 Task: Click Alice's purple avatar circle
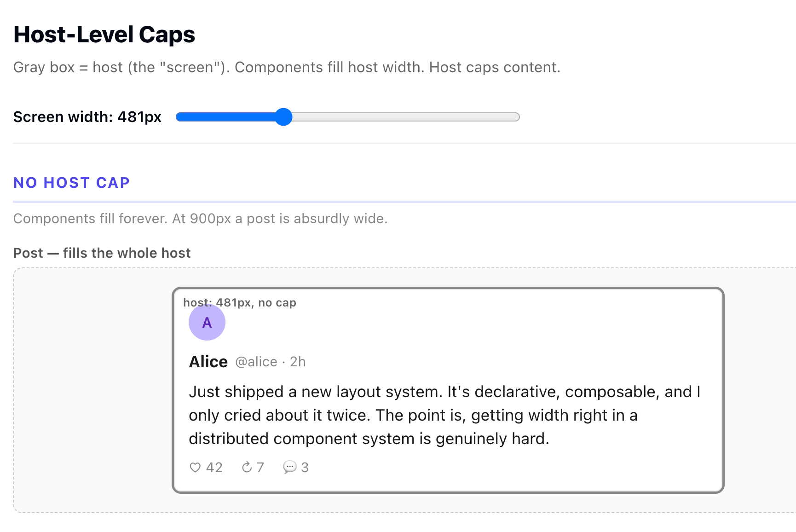pyautogui.click(x=207, y=322)
